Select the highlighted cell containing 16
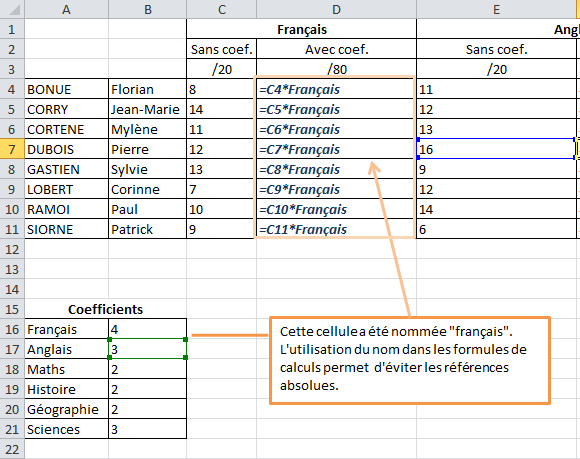The height and width of the screenshot is (459, 580). [x=496, y=149]
